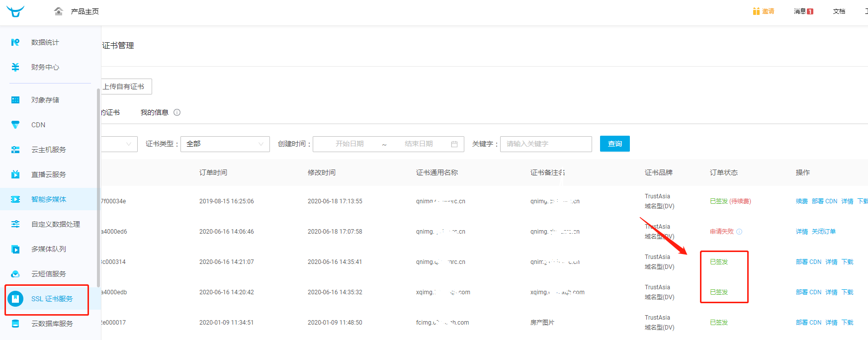Click the 自定义数据处理 sidebar icon
The width and height of the screenshot is (868, 340).
tap(15, 224)
